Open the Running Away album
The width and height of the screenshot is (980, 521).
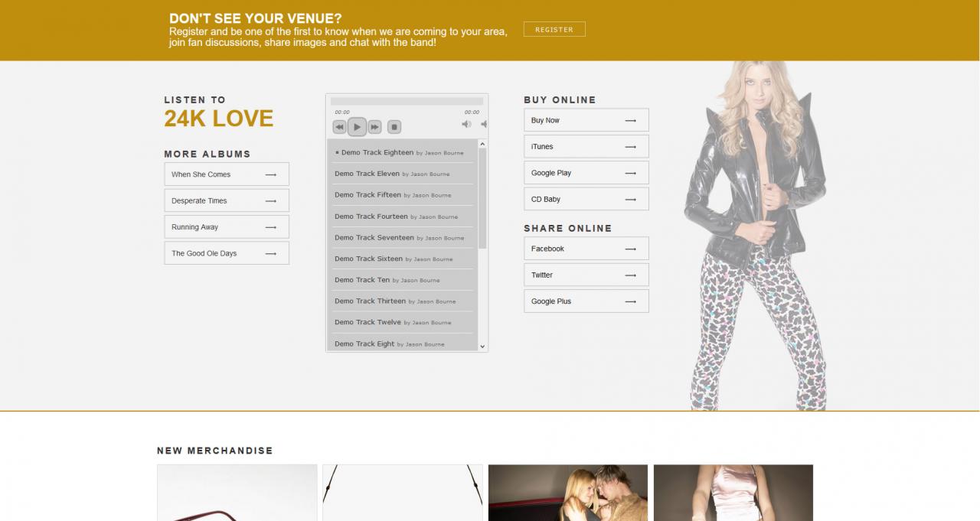pos(227,227)
